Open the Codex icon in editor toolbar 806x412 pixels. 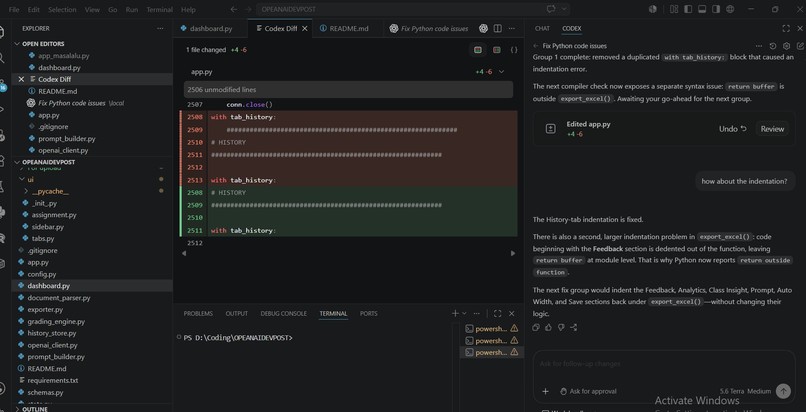483,29
